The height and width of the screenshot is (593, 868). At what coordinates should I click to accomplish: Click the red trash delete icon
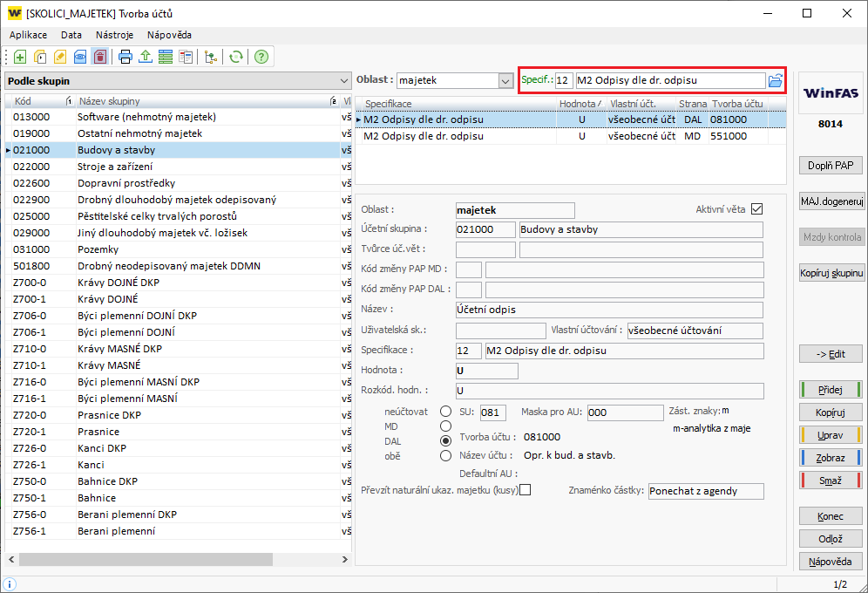99,57
